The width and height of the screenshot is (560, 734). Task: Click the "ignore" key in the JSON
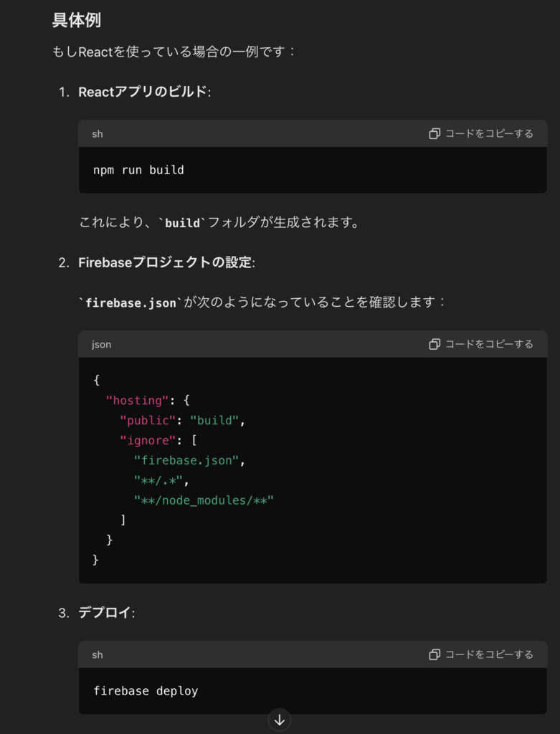click(148, 441)
